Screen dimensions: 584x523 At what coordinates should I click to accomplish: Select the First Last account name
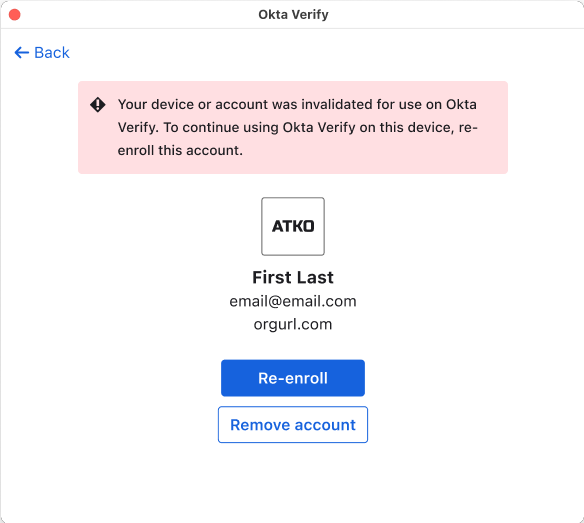point(293,277)
